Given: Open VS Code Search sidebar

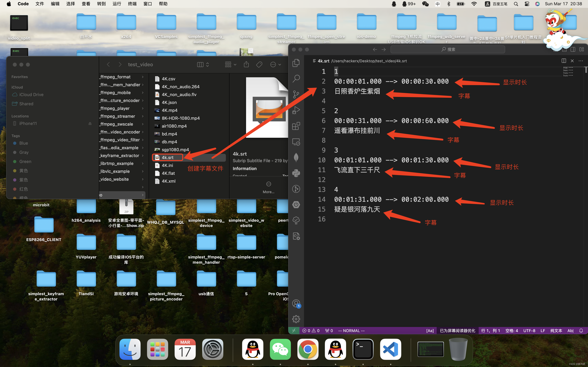Looking at the screenshot, I should pos(296,79).
